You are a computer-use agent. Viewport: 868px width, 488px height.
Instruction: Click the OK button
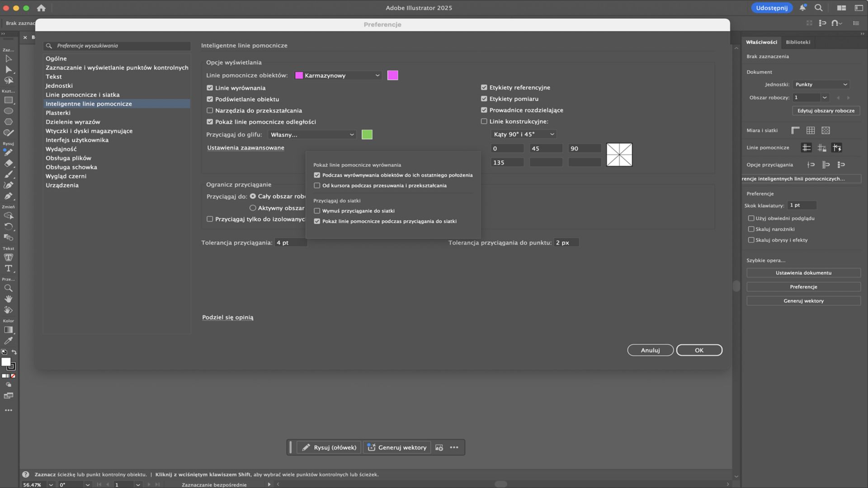pyautogui.click(x=699, y=350)
